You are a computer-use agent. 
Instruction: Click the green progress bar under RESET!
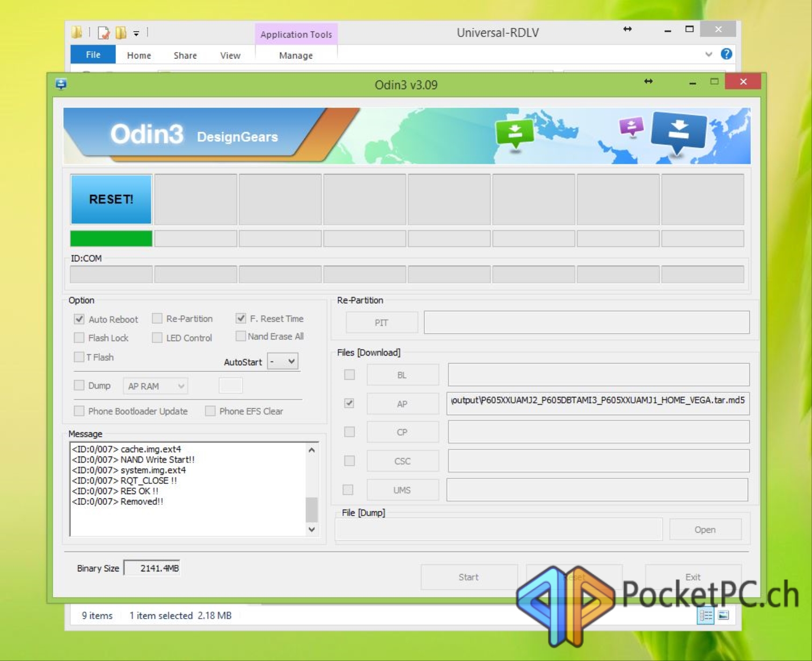tap(111, 238)
